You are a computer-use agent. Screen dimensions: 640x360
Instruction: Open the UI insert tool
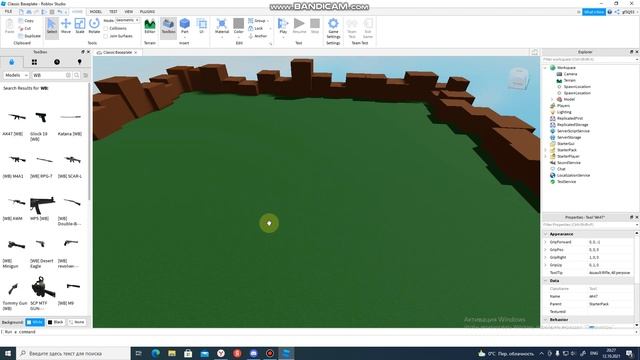(202, 27)
